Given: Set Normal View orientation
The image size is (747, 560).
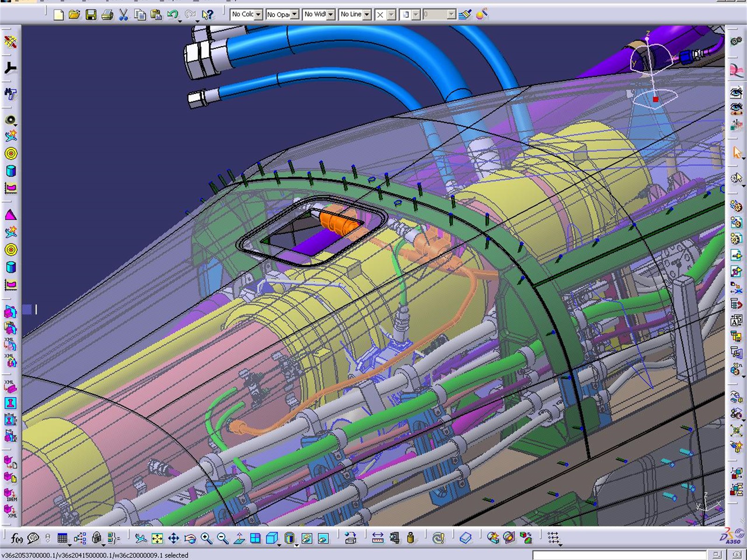Looking at the screenshot, I should pos(239,539).
